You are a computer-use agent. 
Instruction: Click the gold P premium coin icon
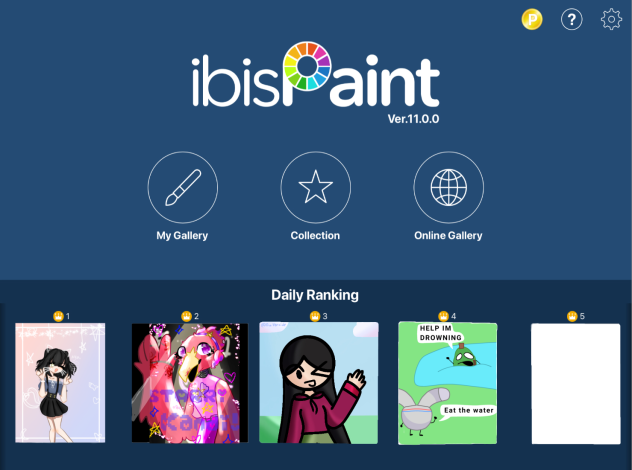click(x=532, y=19)
